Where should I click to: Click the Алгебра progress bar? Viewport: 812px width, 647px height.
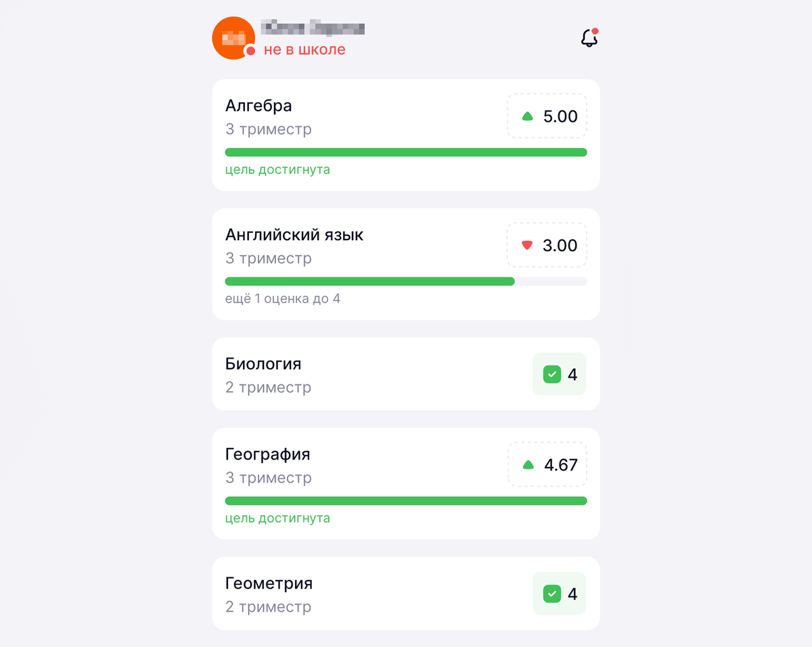click(406, 152)
